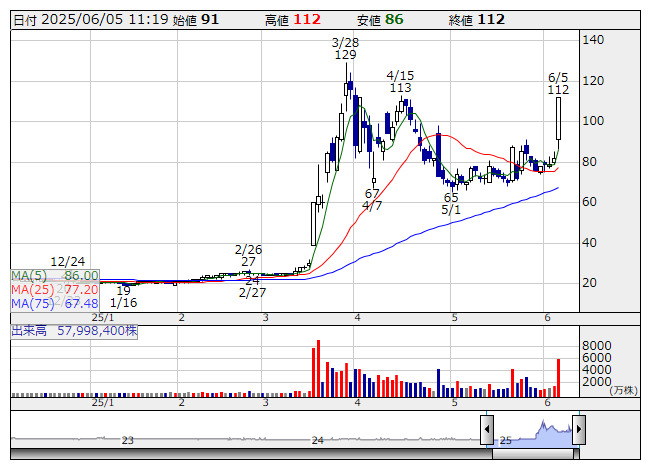Click the blue highlighted 25 range in navigator
The width and height of the screenshot is (653, 470).
(x=532, y=432)
